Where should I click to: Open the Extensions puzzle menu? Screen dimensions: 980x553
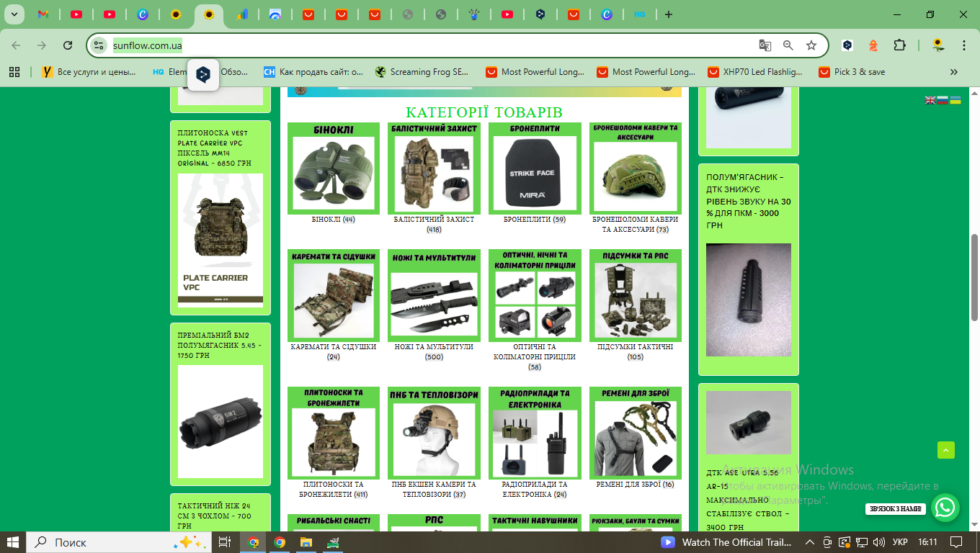click(899, 45)
